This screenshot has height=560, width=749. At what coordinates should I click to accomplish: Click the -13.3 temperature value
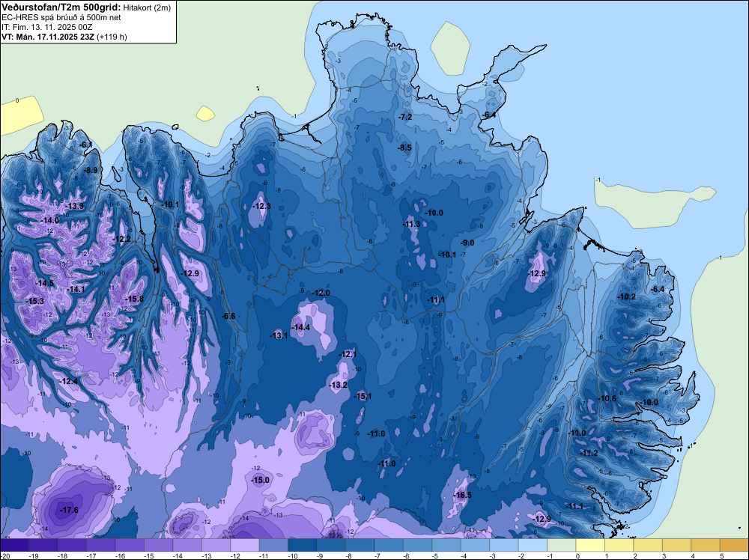pyautogui.click(x=75, y=206)
